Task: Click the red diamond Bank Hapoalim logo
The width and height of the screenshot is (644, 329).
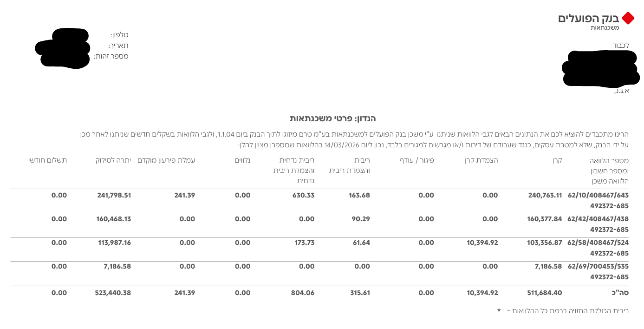Action: (x=628, y=19)
